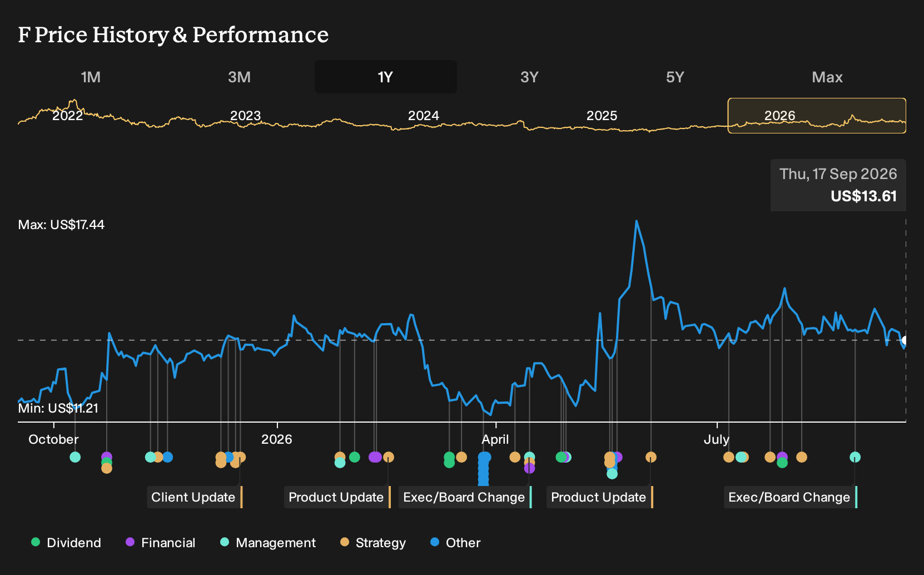Click purple dot above first Exec/Board Change label

click(x=529, y=468)
